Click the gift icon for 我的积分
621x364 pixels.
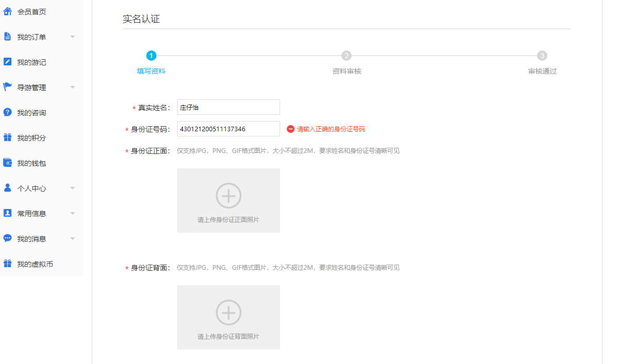8,137
